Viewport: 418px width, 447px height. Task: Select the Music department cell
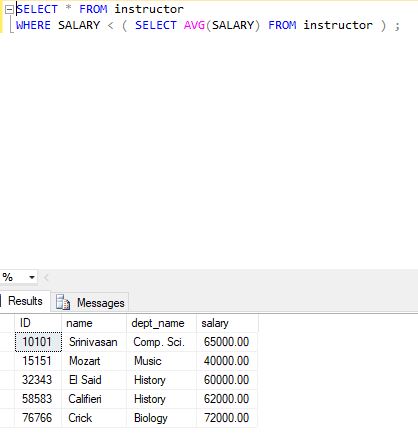(x=161, y=361)
